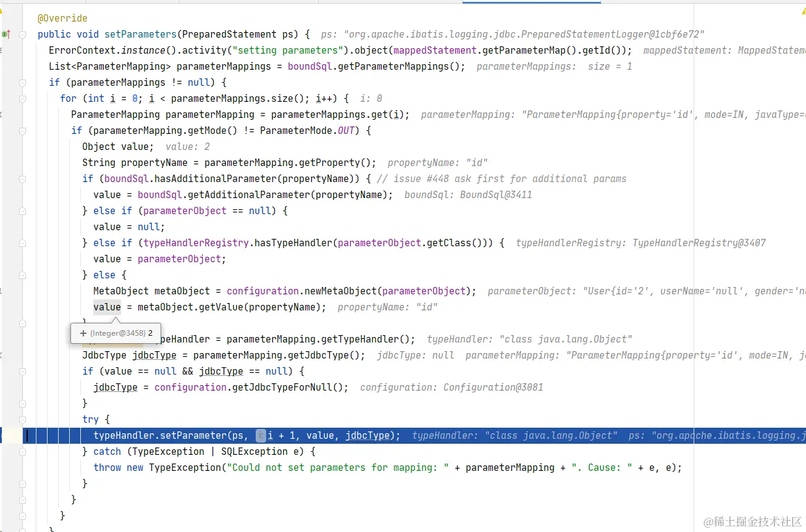Click the inline hint 'i: 0'
The image size is (806, 532).
[x=370, y=99]
